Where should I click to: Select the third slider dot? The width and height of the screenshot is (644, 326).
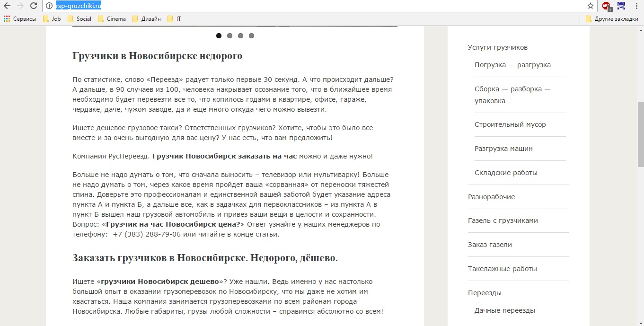tap(240, 35)
